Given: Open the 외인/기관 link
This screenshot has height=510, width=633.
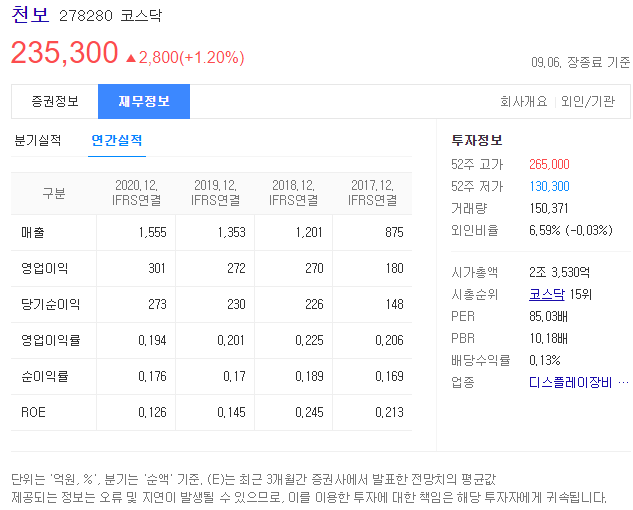Looking at the screenshot, I should (x=588, y=101).
